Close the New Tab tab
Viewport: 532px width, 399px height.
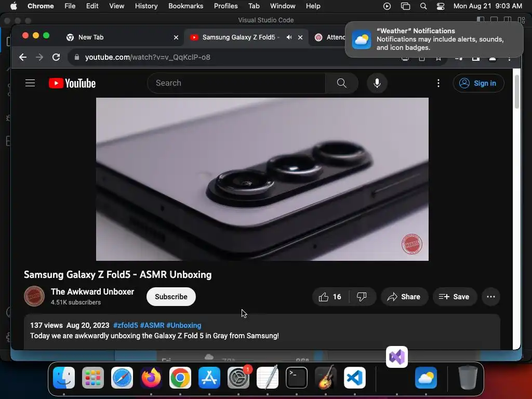[x=176, y=37]
